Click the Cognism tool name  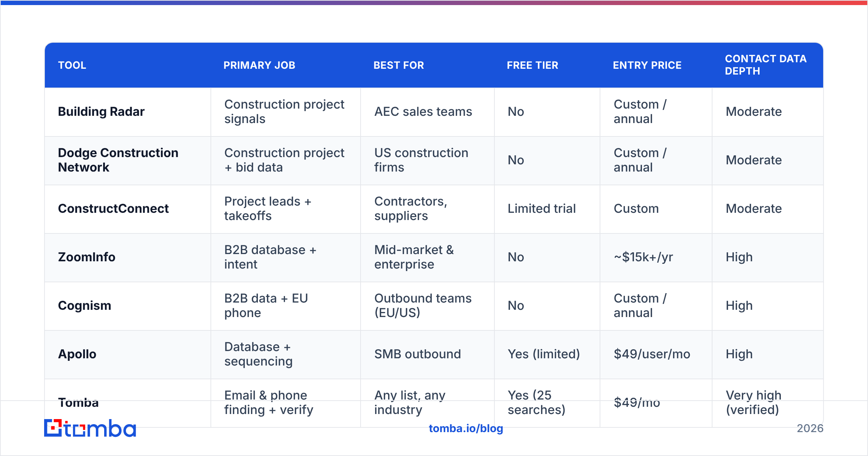point(85,305)
